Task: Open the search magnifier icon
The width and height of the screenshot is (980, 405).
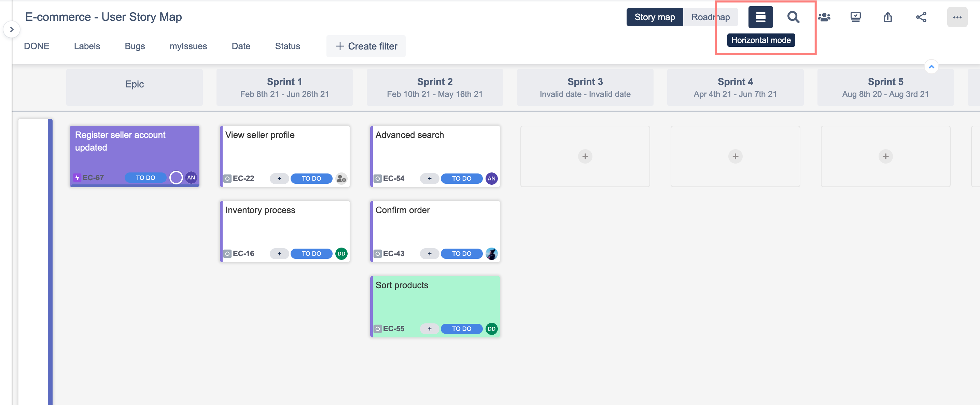Action: pos(793,17)
